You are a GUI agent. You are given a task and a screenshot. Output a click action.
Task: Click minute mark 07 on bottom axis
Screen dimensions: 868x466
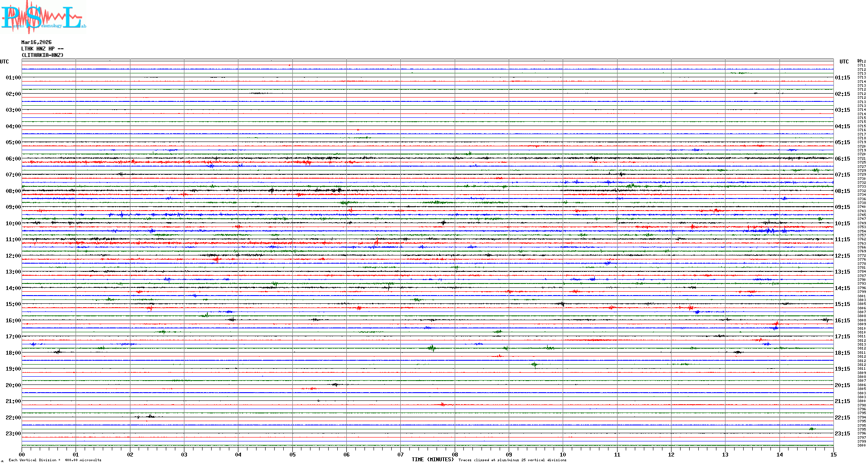(400, 455)
